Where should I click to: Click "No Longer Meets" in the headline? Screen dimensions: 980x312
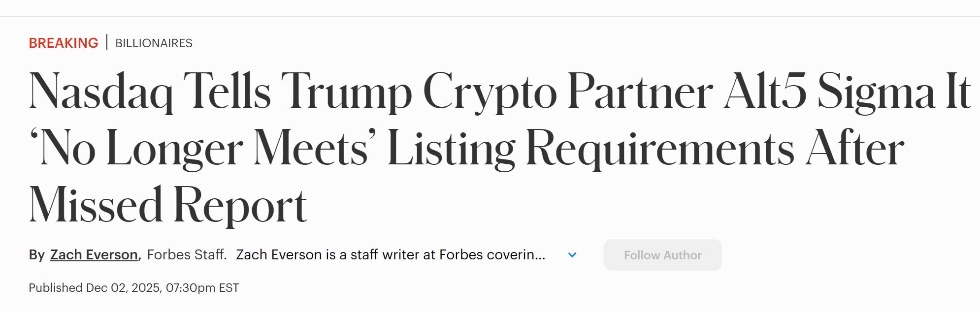(x=203, y=149)
